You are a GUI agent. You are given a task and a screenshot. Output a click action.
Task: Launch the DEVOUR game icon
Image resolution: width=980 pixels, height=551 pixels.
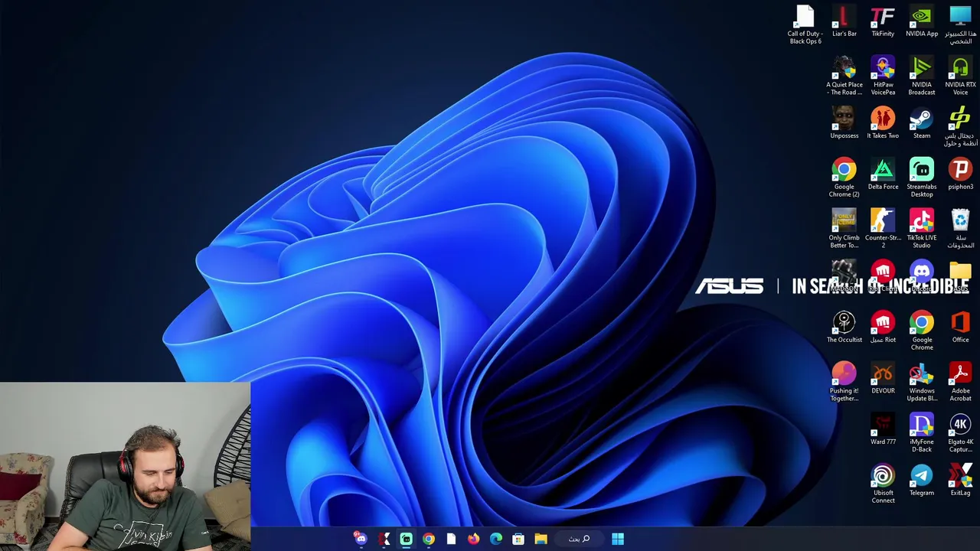(883, 378)
